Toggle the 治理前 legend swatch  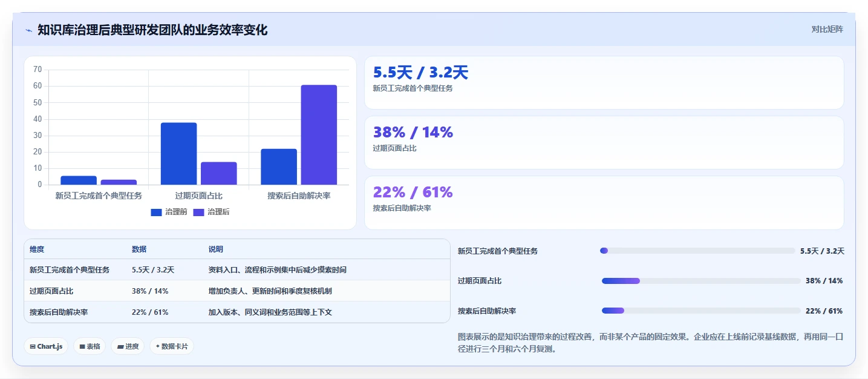(156, 212)
